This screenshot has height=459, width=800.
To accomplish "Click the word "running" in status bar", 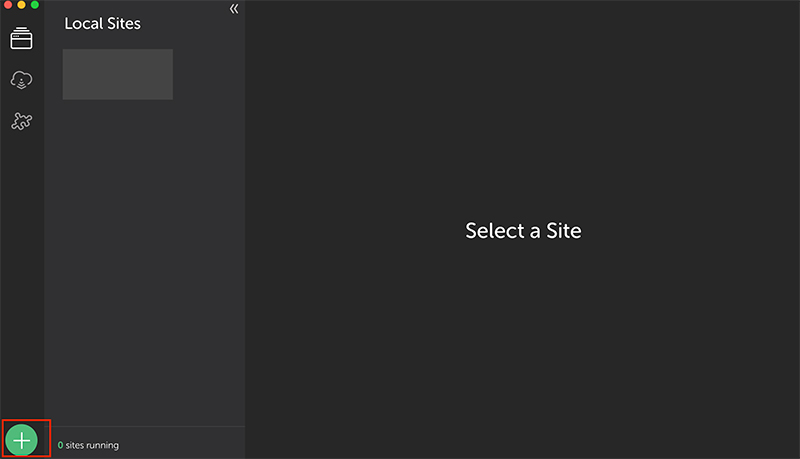I will (103, 445).
